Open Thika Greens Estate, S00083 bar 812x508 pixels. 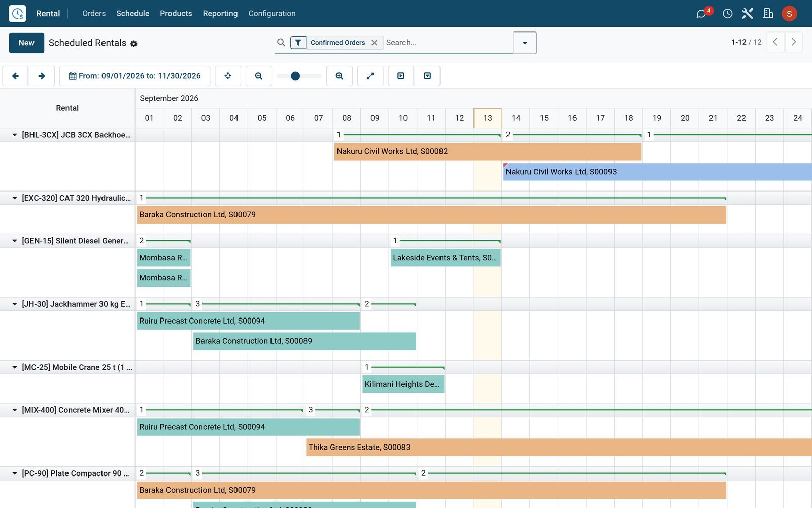pos(559,448)
